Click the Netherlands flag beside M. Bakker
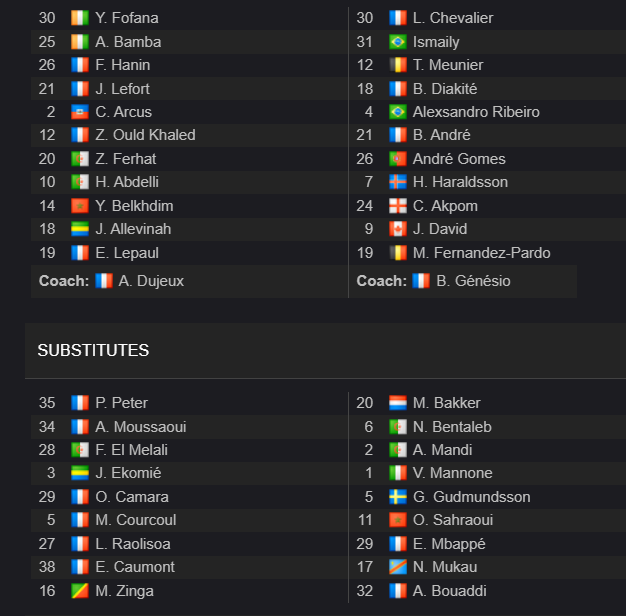 tap(398, 403)
